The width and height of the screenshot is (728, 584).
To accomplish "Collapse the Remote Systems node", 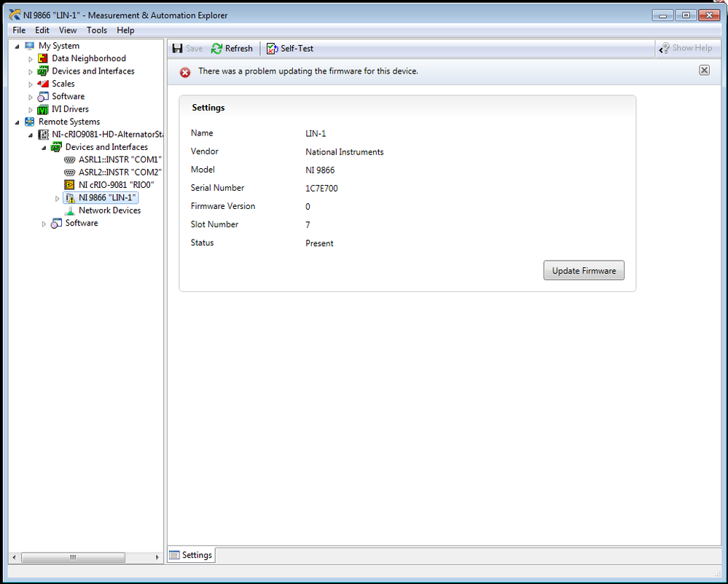I will coord(17,122).
